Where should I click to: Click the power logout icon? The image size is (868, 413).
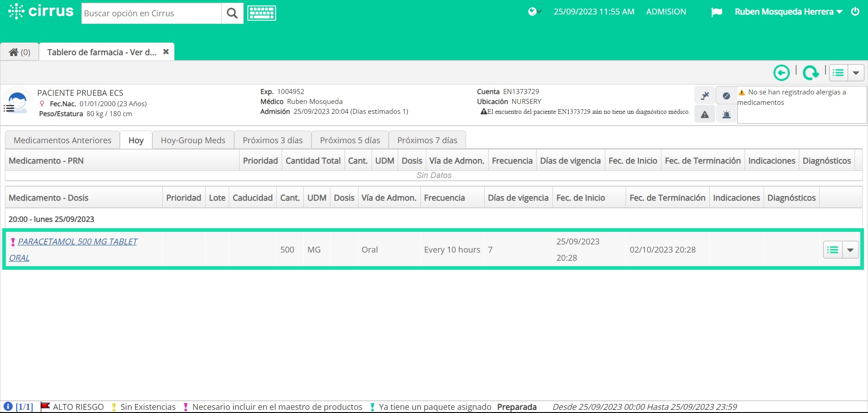coord(855,11)
